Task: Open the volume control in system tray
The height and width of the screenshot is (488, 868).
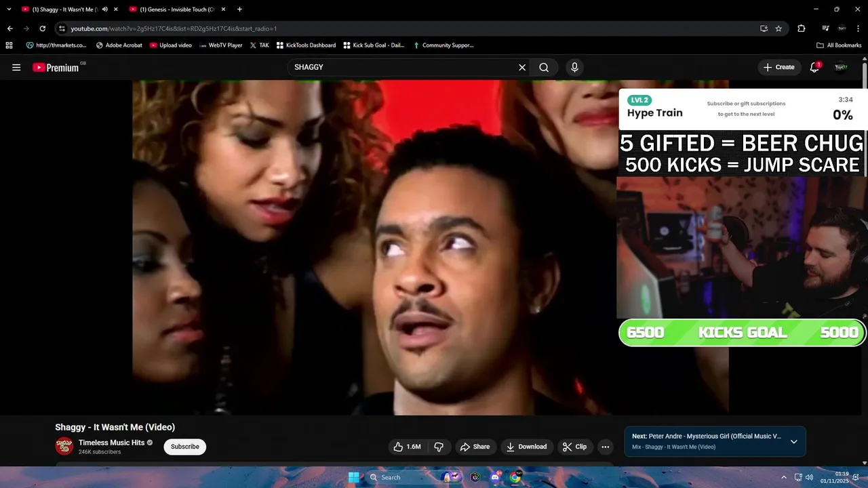Action: pos(808,477)
